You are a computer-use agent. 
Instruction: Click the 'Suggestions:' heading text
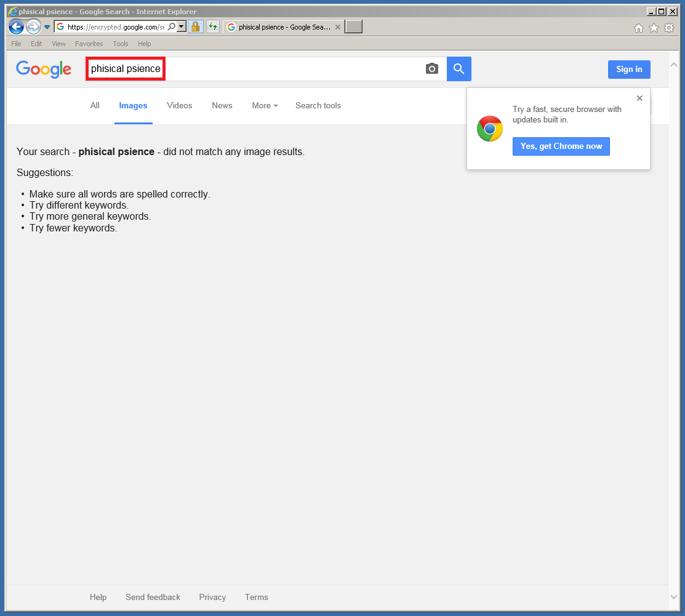point(45,172)
